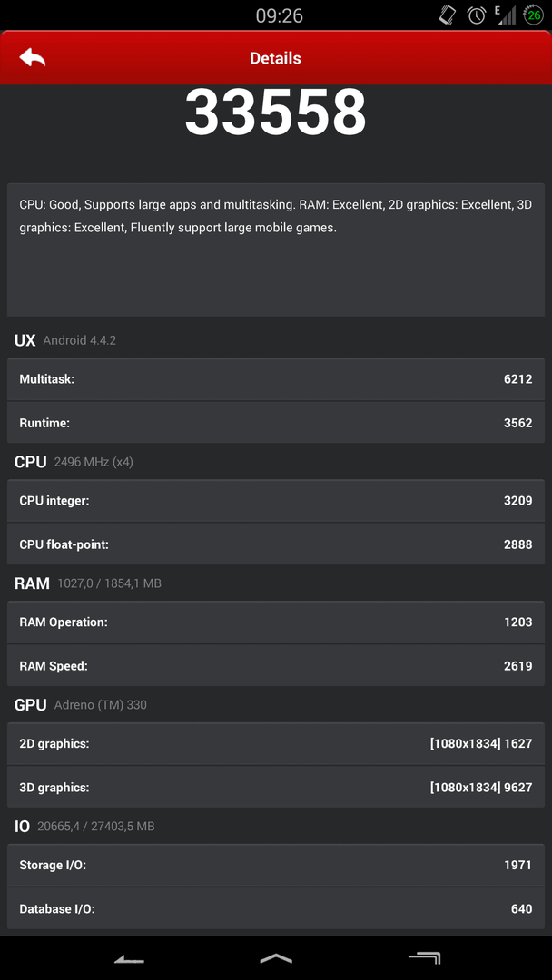Tap the Android home navigation button
Viewport: 552px width, 980px height.
coord(276,958)
